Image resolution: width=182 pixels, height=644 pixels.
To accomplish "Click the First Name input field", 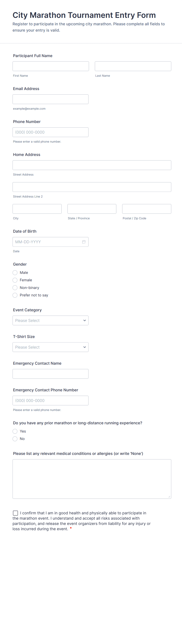I will (x=51, y=66).
